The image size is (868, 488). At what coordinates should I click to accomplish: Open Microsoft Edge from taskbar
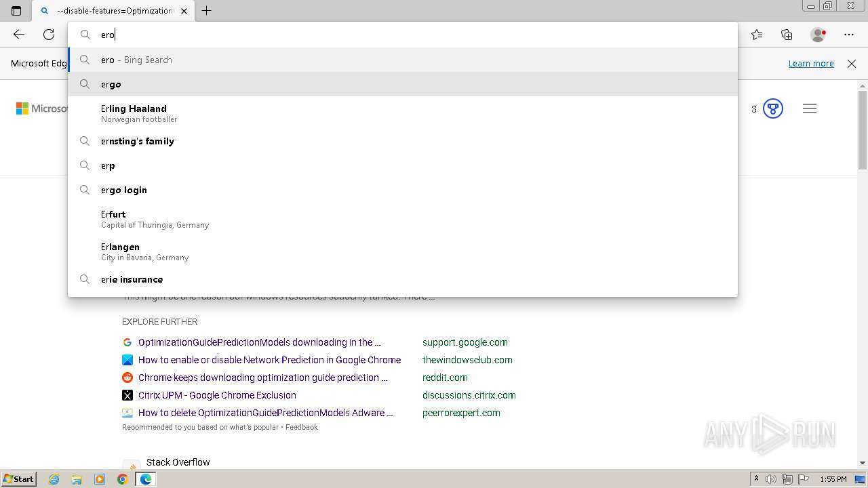(x=145, y=479)
